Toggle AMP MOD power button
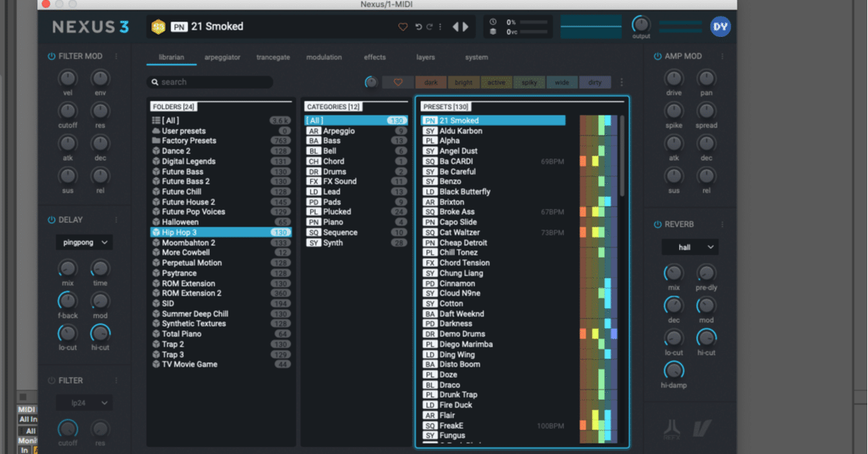This screenshot has width=868, height=454. [657, 56]
